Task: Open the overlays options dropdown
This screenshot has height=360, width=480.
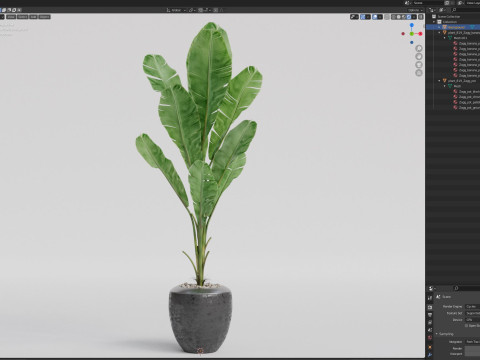Action: [380, 17]
